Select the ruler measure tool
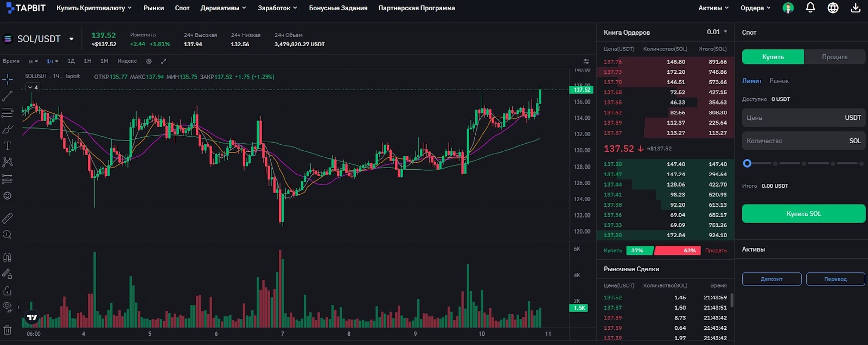Image resolution: width=868 pixels, height=345 pixels. click(8, 218)
